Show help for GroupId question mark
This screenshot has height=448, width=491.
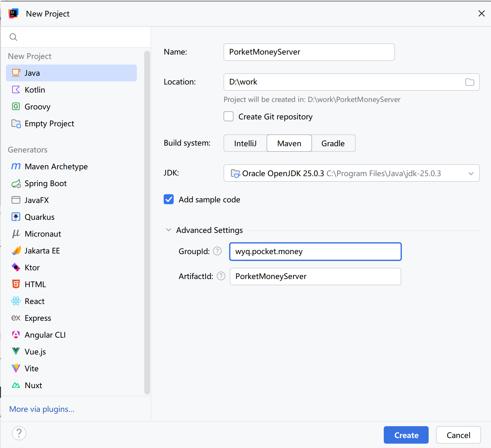217,251
